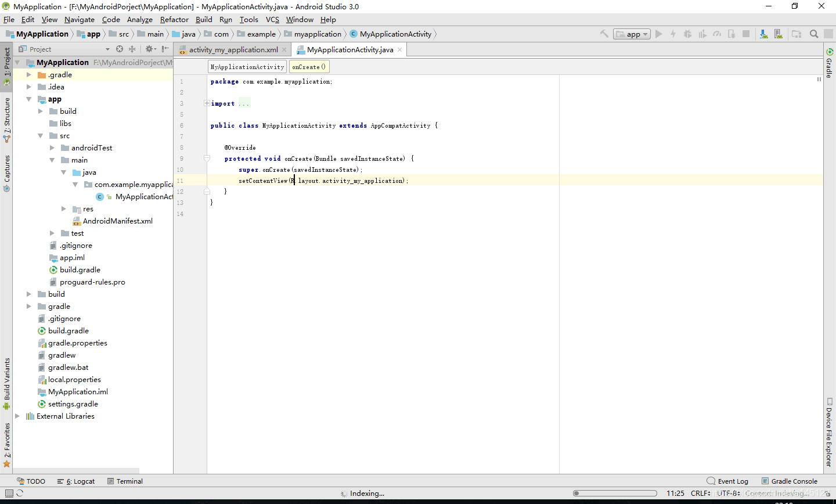Select AndroidManifest.xml in the project tree

pos(113,221)
